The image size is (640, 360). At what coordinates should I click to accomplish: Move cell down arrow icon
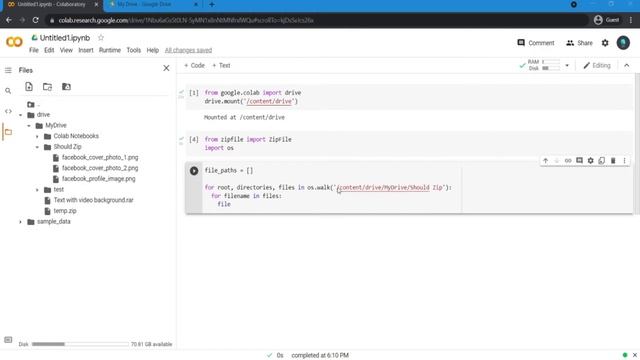tap(556, 161)
